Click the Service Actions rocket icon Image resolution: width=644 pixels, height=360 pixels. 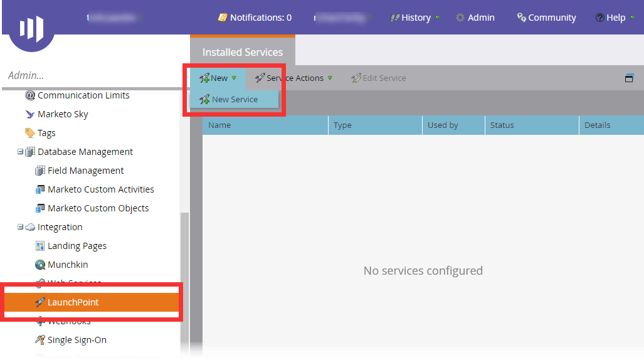tap(260, 78)
